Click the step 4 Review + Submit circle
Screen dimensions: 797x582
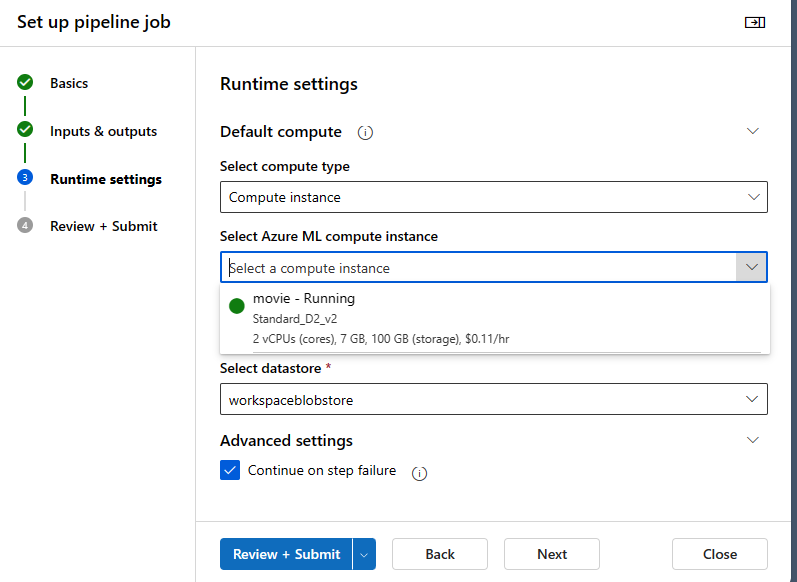[25, 226]
